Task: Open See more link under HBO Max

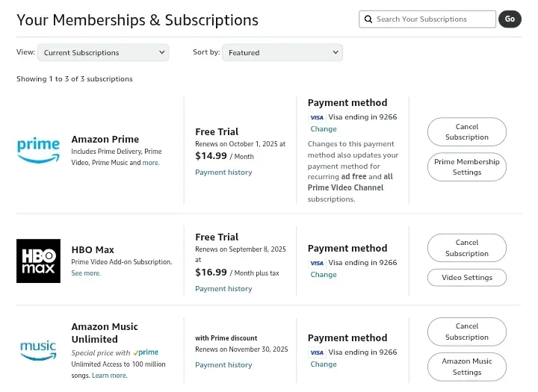Action: click(x=86, y=273)
